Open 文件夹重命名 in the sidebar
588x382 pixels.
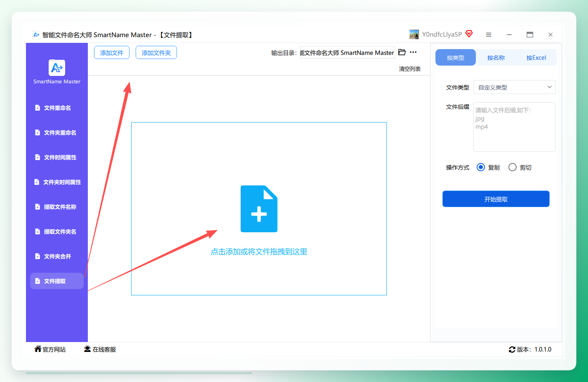tap(57, 132)
